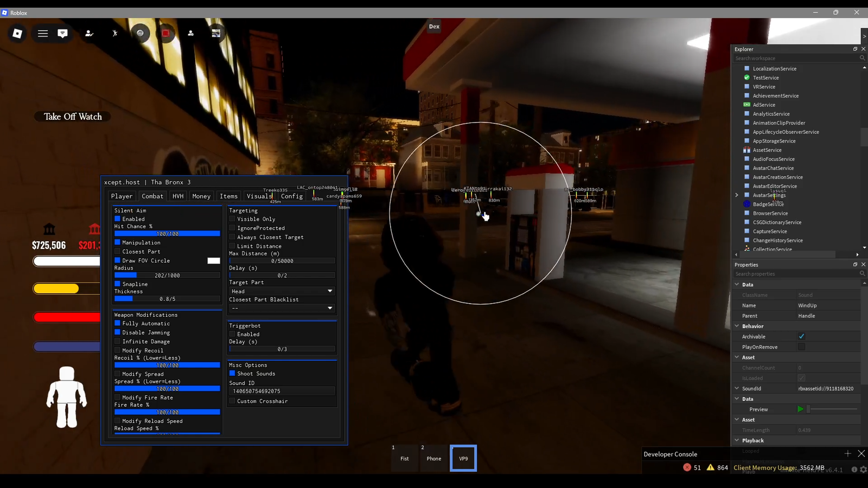868x488 pixels.
Task: Adjust the Thickness slider
Action: [x=167, y=299]
